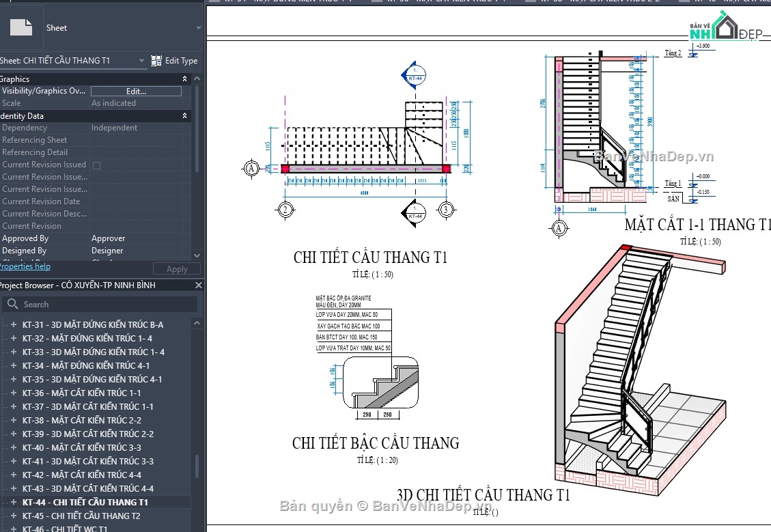Image resolution: width=771 pixels, height=532 pixels.
Task: Select sheet KT-39 - 3D MẶT CẮT KIẾN TRÚC 2-2
Action: coord(87,434)
